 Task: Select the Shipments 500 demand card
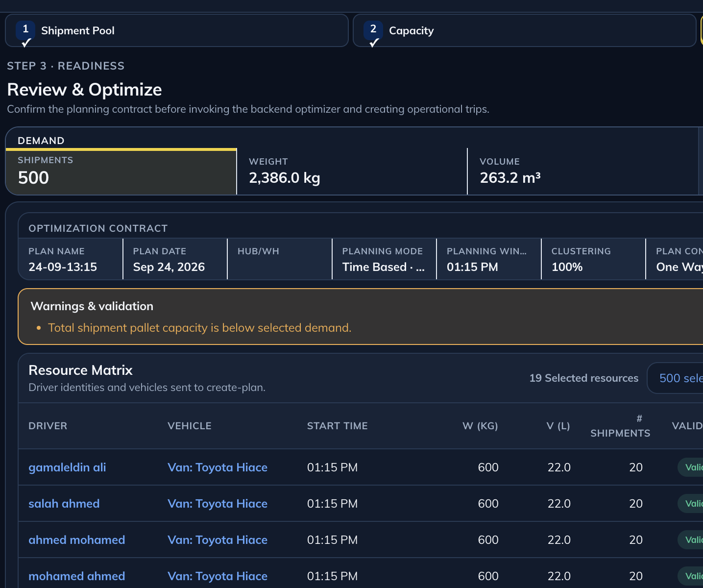point(121,171)
